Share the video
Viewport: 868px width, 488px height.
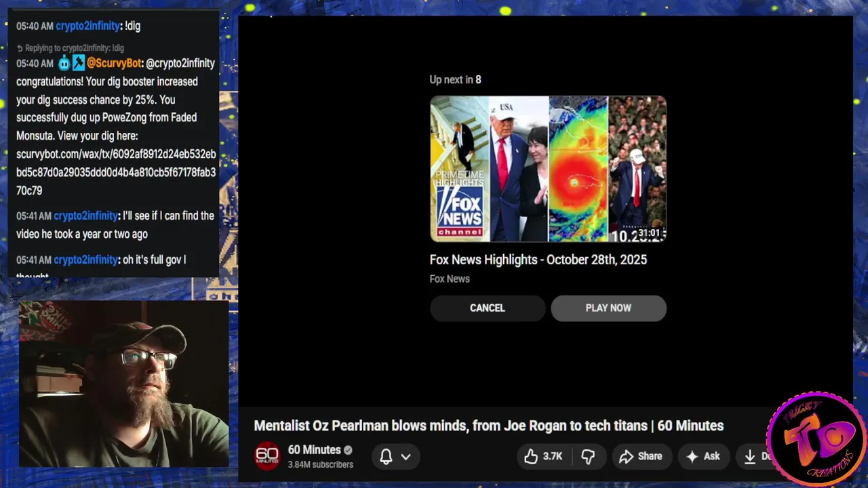tap(641, 457)
